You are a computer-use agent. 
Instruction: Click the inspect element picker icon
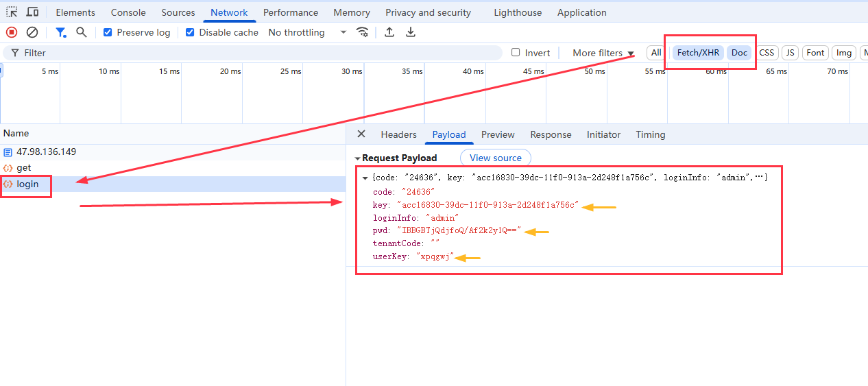12,12
